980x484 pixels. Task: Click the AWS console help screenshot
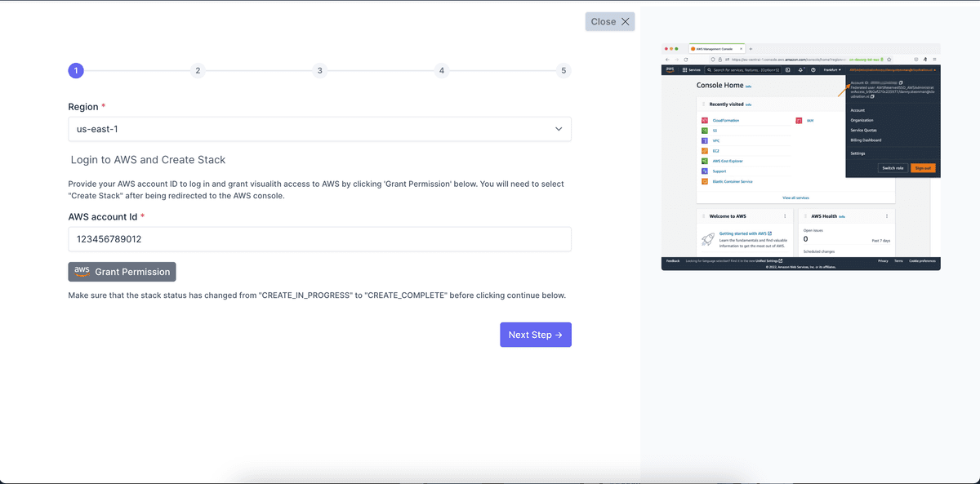(x=800, y=157)
